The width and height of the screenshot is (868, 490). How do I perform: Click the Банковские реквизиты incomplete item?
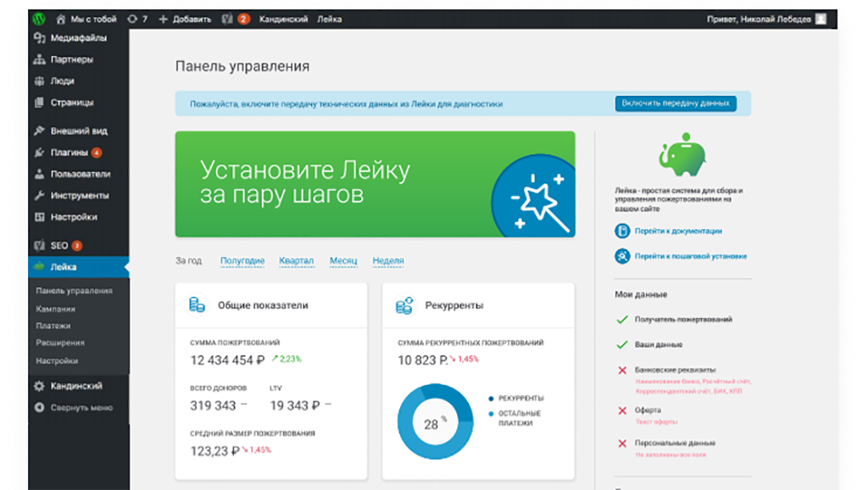click(x=675, y=370)
